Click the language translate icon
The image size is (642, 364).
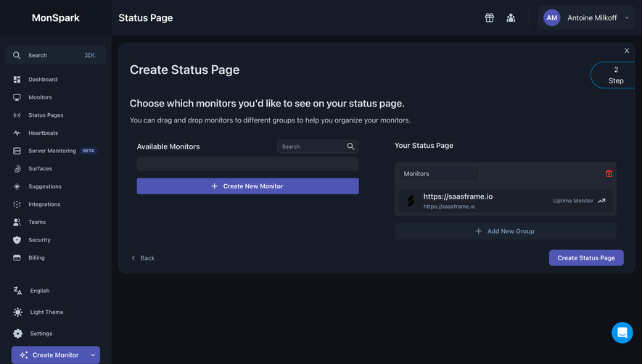click(x=17, y=291)
